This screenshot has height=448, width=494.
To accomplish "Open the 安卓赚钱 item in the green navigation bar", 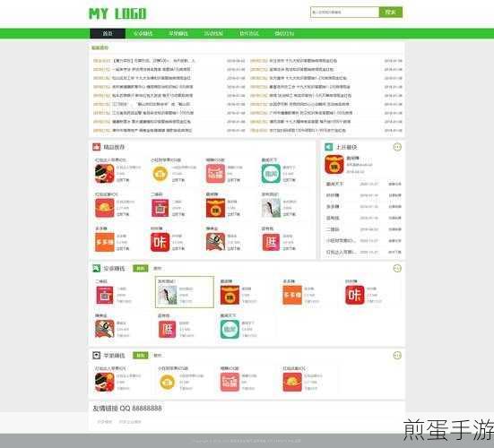I will pos(143,33).
